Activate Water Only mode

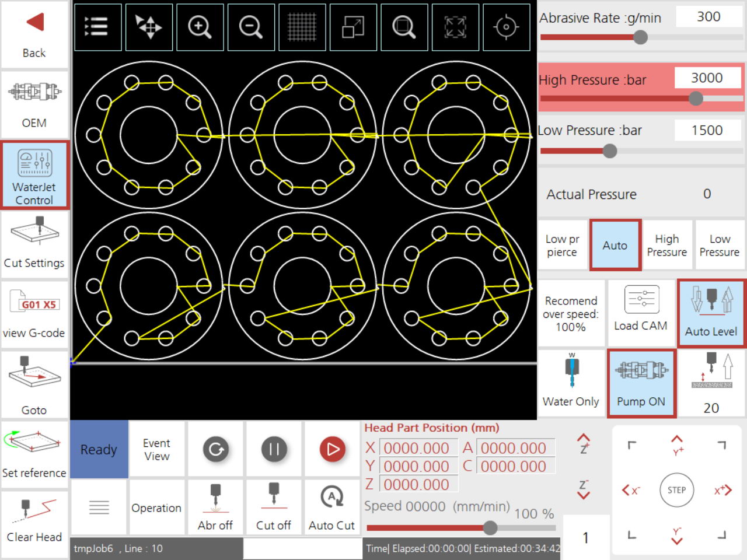(570, 382)
